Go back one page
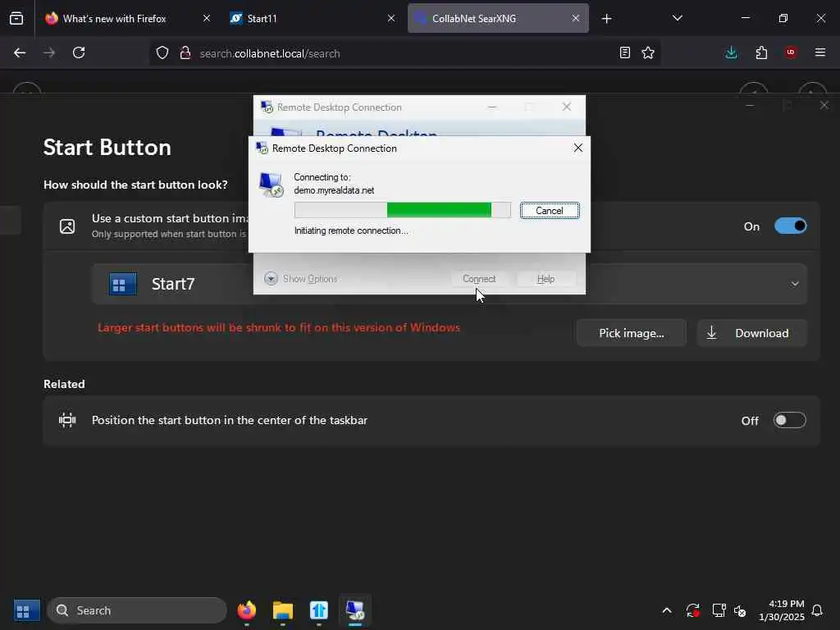840x630 pixels. point(20,52)
